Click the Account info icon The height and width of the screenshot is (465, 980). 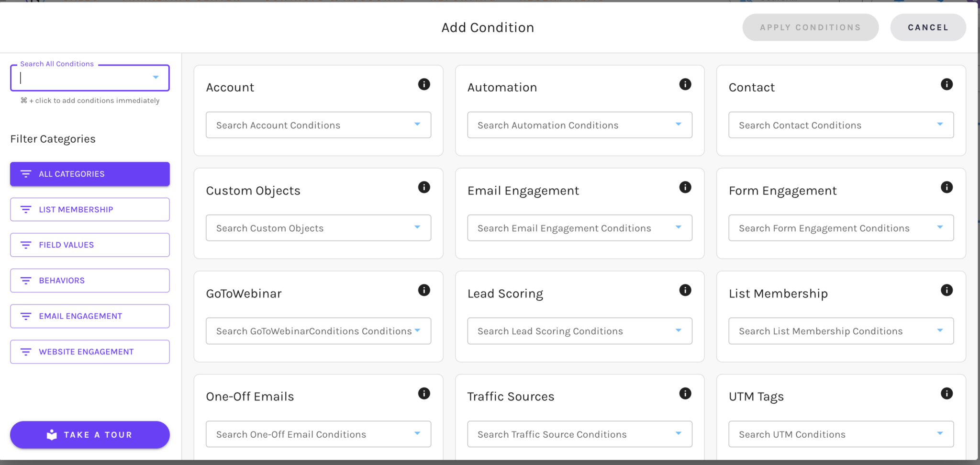[x=424, y=84]
